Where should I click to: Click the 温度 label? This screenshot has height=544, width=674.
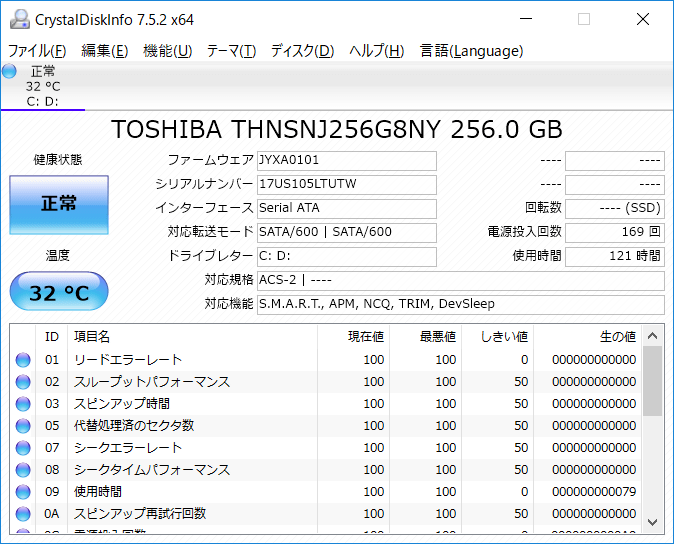pyautogui.click(x=58, y=256)
